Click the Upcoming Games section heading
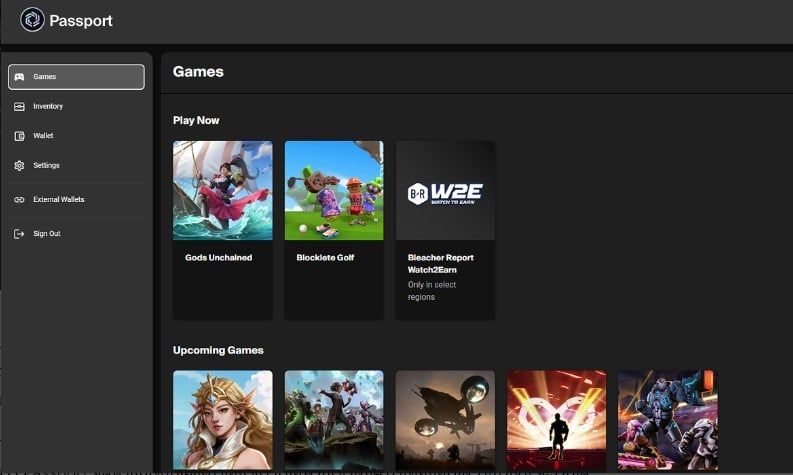 point(218,350)
